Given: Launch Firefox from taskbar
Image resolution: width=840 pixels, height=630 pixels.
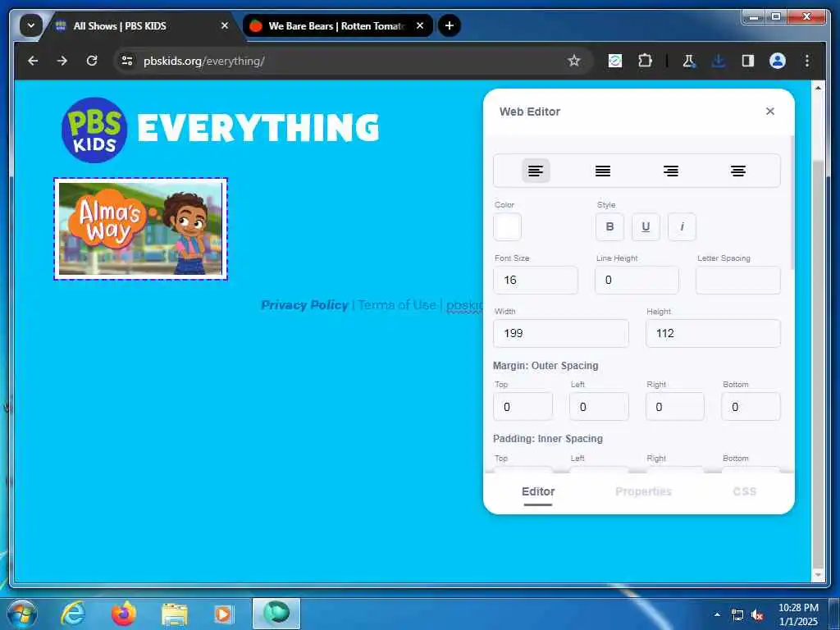Looking at the screenshot, I should tap(124, 614).
